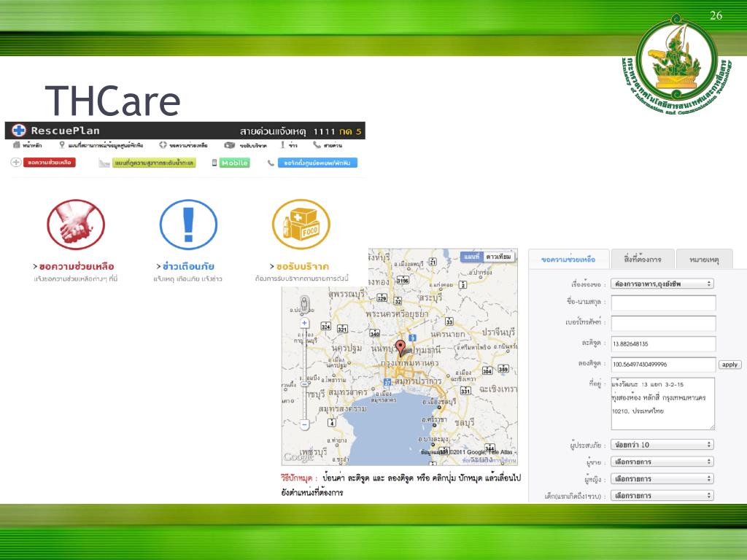
Task: Click the นครนายก label on the map
Action: (x=448, y=335)
